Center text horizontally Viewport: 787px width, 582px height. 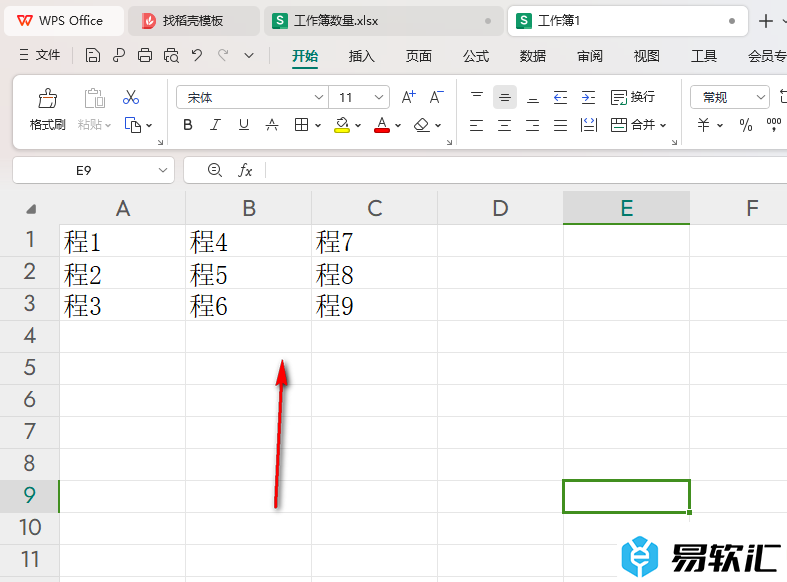point(504,125)
